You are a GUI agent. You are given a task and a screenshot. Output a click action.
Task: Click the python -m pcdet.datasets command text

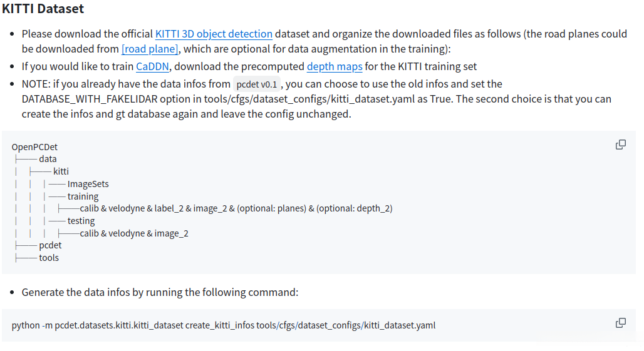tap(223, 325)
